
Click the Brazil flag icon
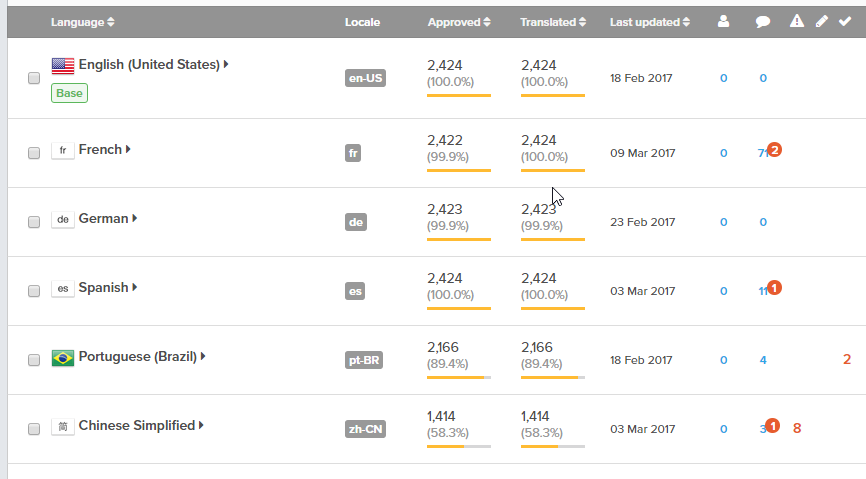63,358
